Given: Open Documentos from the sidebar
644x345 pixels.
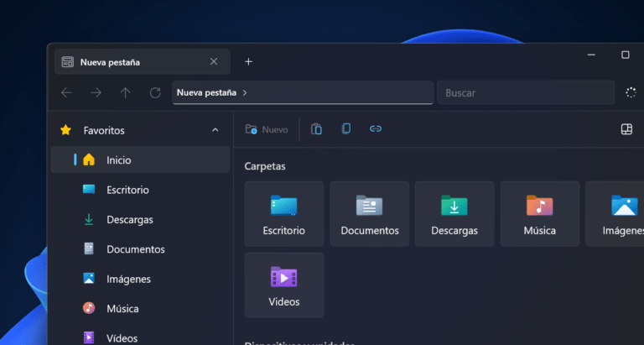Looking at the screenshot, I should point(140,248).
